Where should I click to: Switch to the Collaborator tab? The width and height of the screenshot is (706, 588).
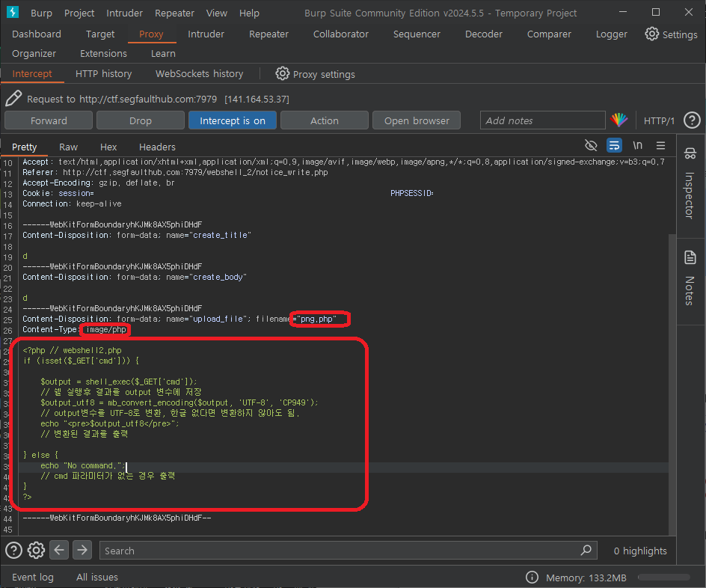[341, 34]
